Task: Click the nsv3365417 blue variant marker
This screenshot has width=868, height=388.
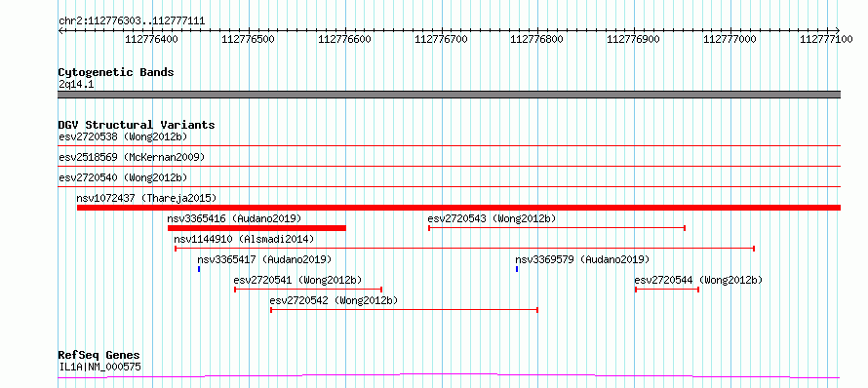Action: pyautogui.click(x=199, y=269)
